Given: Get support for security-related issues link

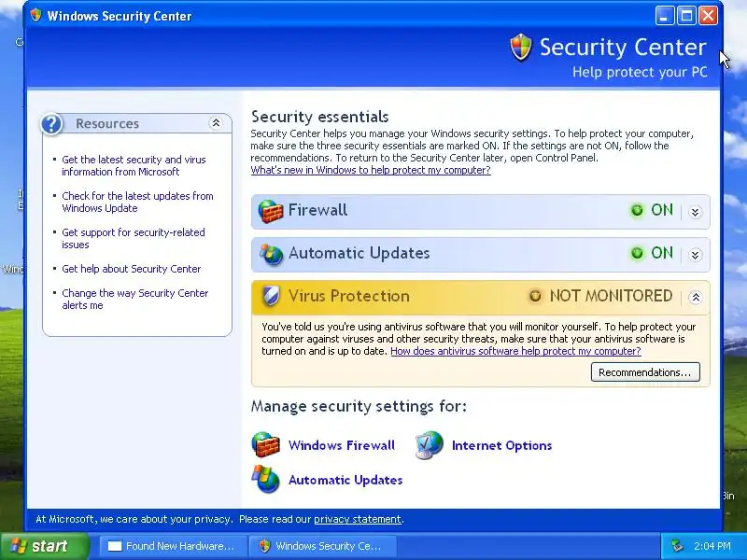Looking at the screenshot, I should 134,239.
